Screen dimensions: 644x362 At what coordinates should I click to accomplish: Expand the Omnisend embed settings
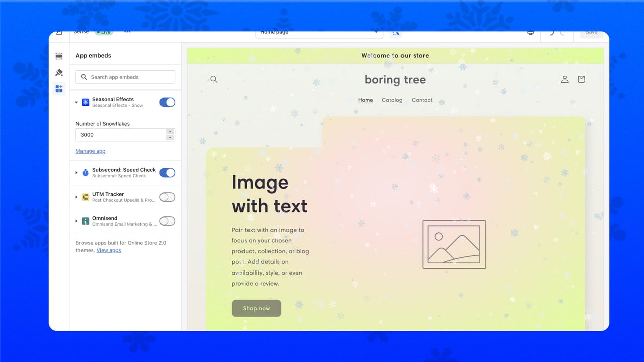pos(76,221)
